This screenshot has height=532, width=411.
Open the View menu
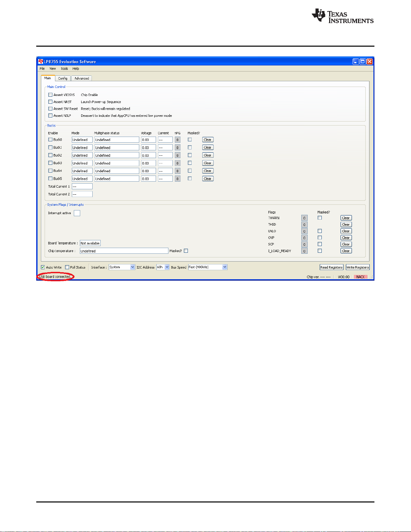(x=53, y=68)
